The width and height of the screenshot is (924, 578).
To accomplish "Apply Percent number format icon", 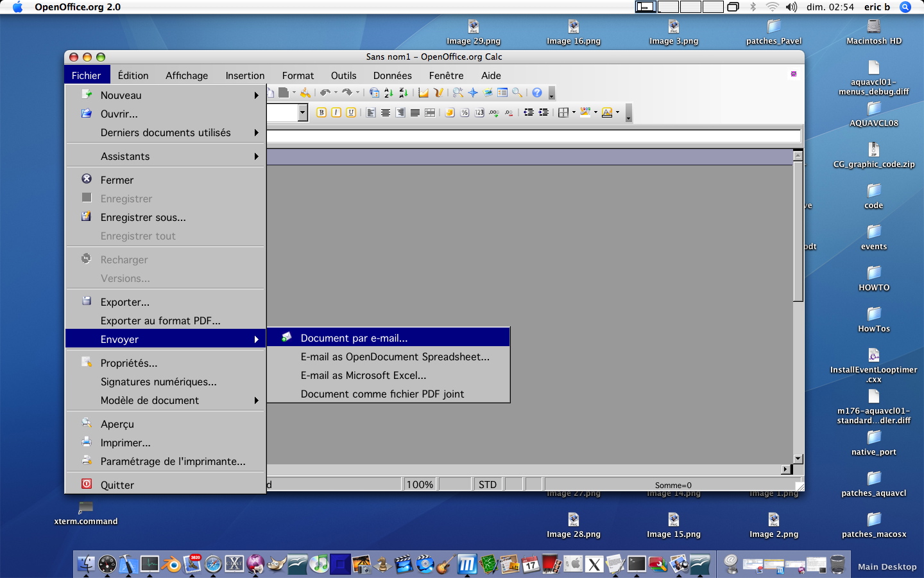I will pos(465,112).
